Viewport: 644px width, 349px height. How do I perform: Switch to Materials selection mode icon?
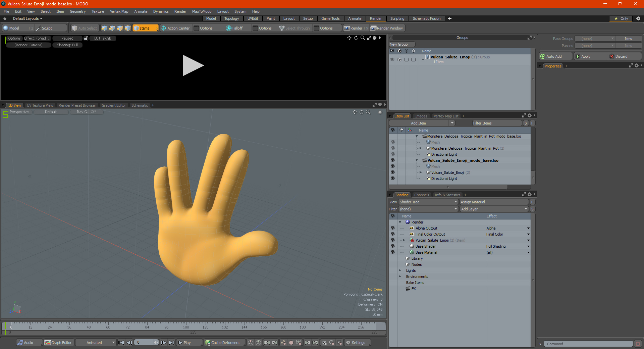(x=127, y=28)
